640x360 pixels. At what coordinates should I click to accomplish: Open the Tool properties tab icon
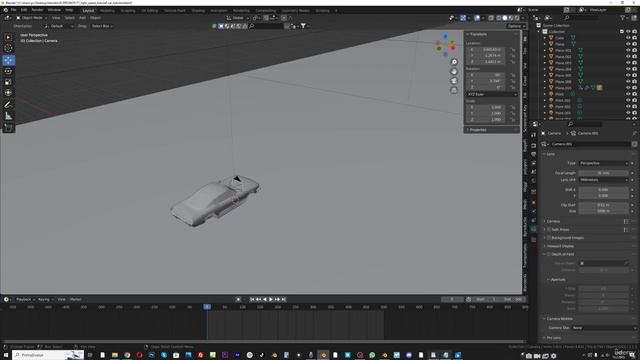pos(533,135)
